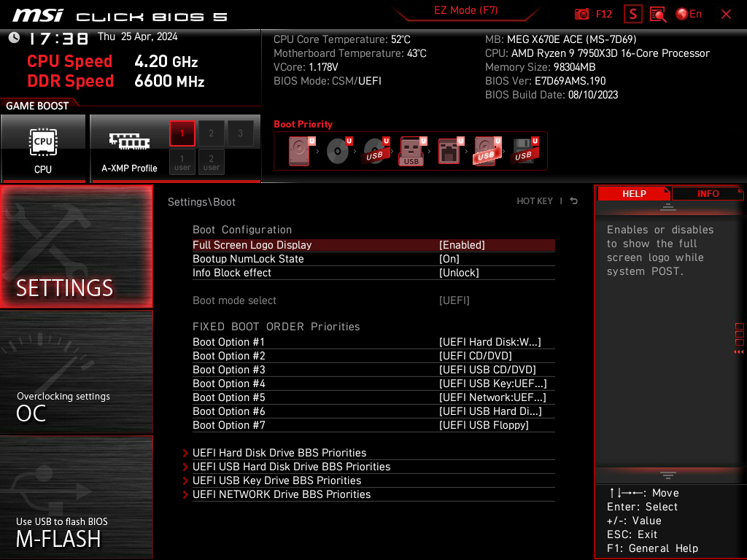The image size is (747, 560).
Task: Click the USB Floppy boot priority icon
Action: [x=525, y=151]
